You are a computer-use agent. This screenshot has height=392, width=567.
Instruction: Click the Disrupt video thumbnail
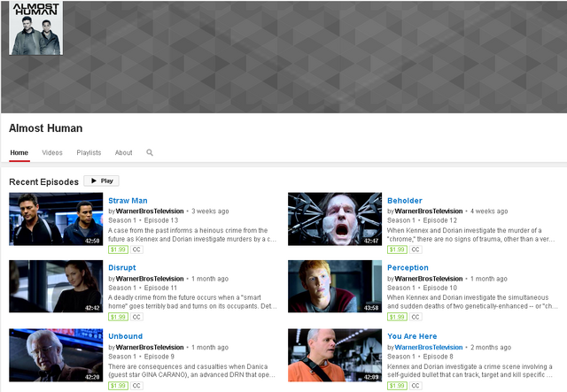point(56,286)
